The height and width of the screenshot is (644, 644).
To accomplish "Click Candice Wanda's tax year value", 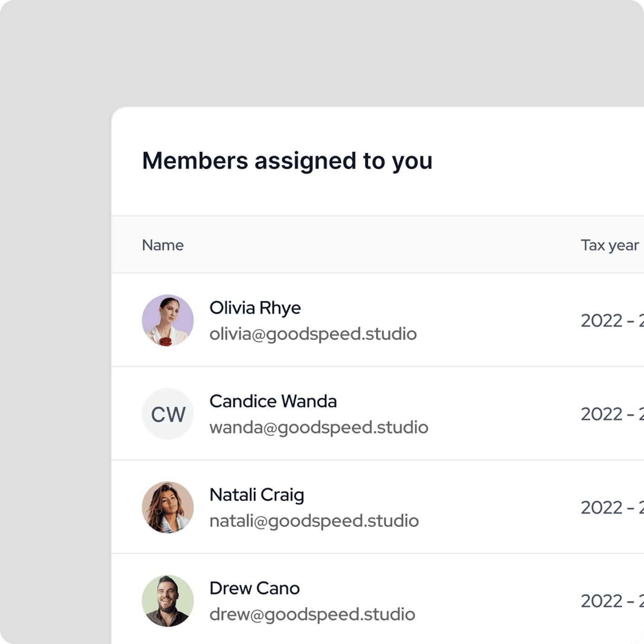I will [611, 414].
